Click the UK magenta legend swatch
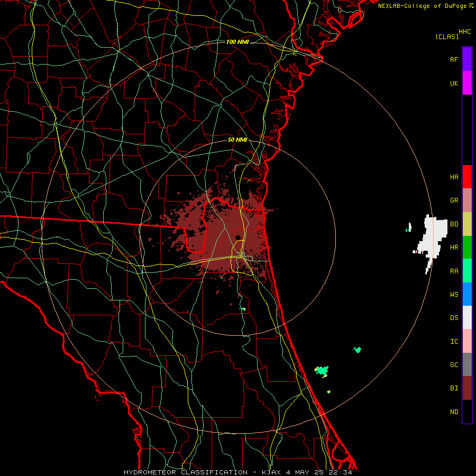Viewport: 476px width, 476px height. pyautogui.click(x=467, y=83)
